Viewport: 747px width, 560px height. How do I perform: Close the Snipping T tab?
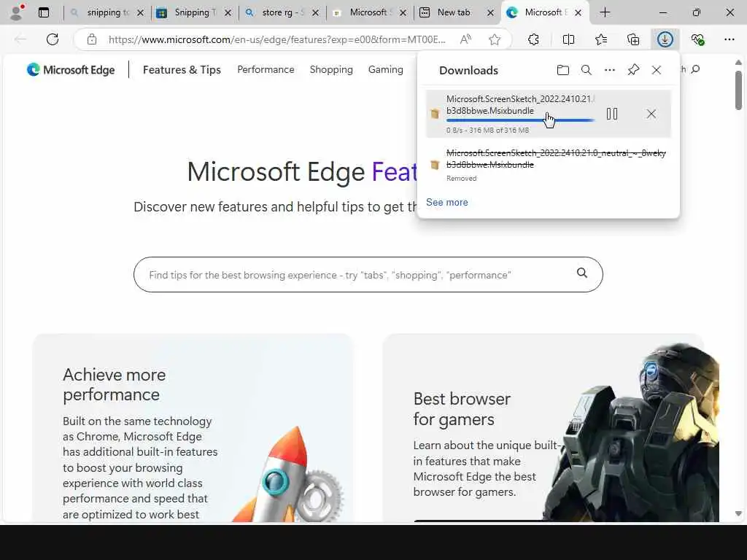(x=228, y=13)
